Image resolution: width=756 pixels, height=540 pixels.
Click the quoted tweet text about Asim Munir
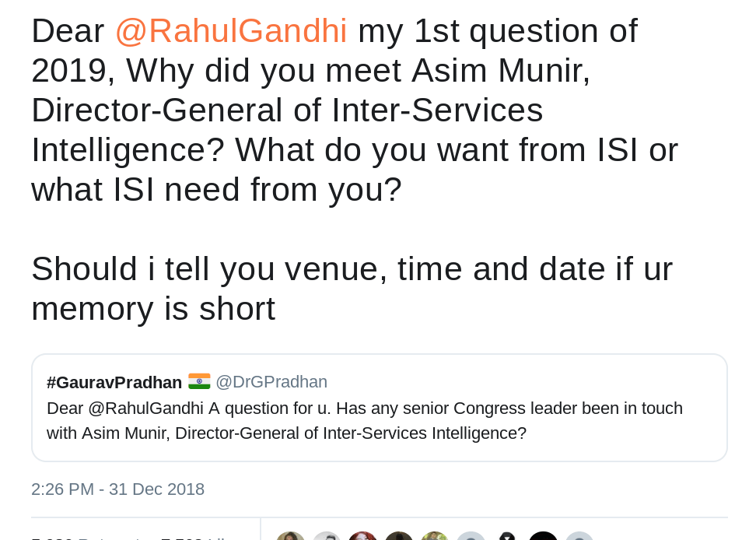click(364, 421)
